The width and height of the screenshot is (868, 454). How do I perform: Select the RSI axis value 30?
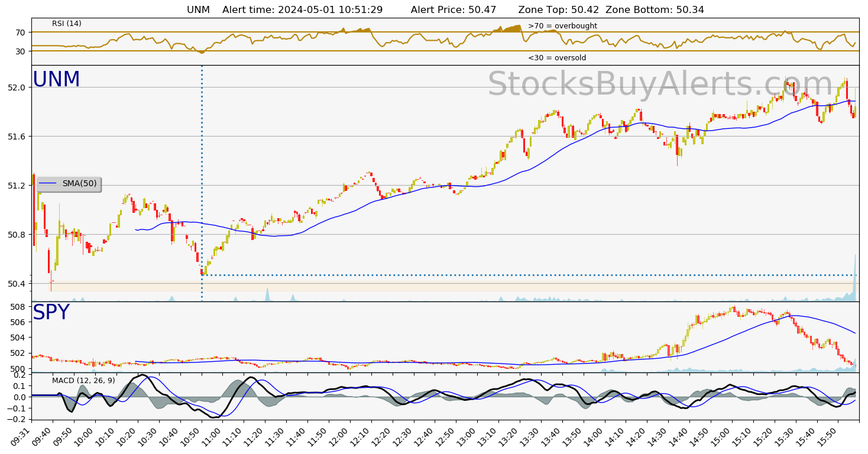click(x=20, y=51)
